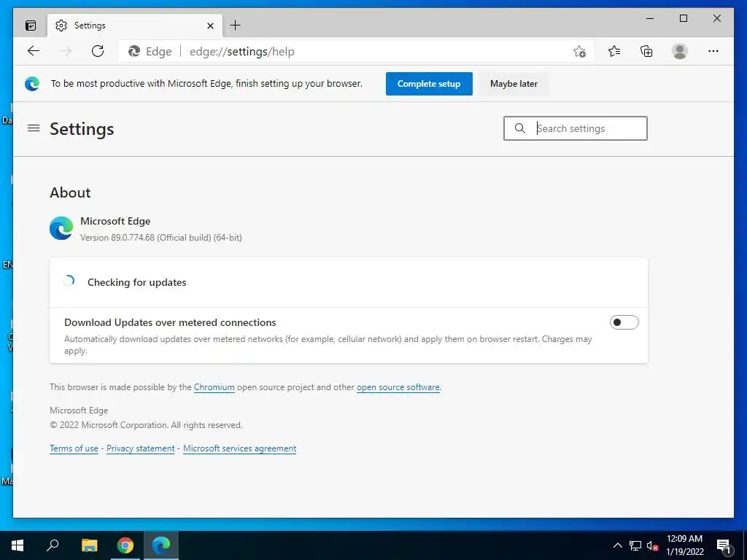Open a new tab with plus
The width and height of the screenshot is (747, 560).
tap(236, 26)
